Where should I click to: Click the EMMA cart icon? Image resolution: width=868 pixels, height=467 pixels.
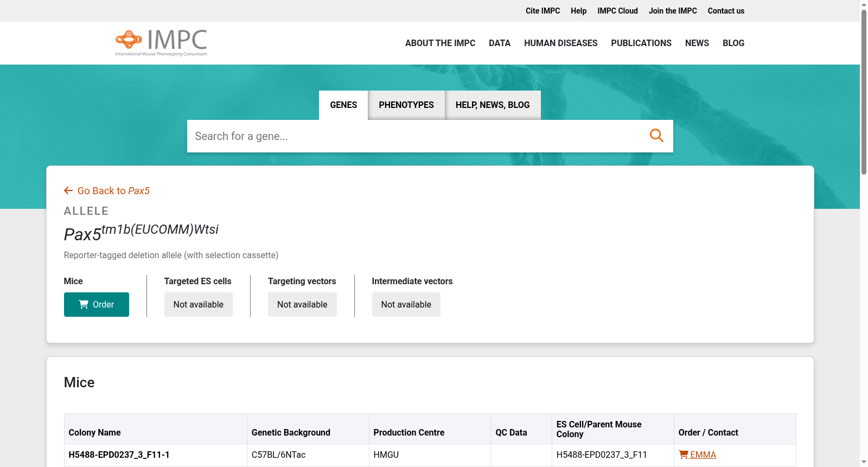pos(684,455)
